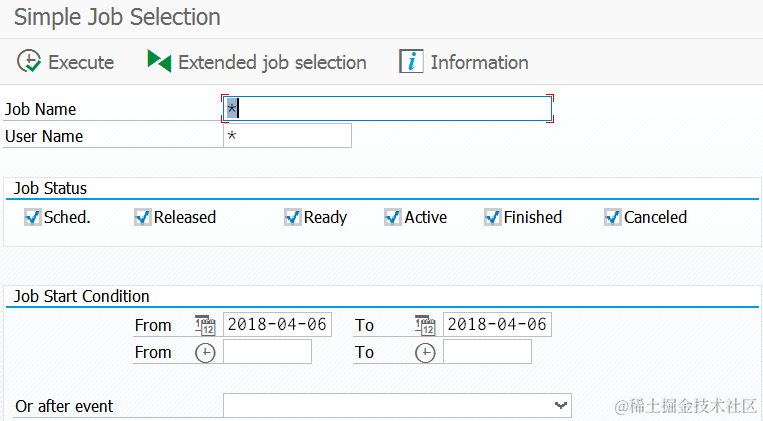This screenshot has width=763, height=421.
Task: Click the To time clock icon
Action: click(425, 352)
